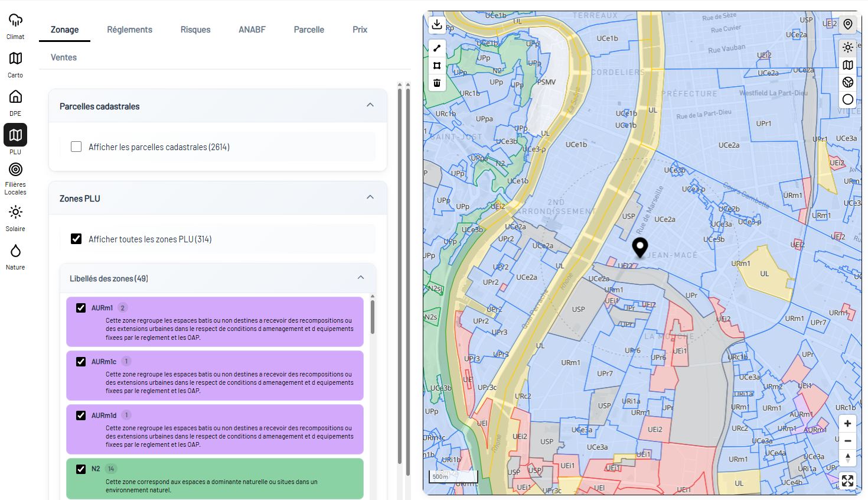Click the green N2 zone card
868x500 pixels.
coord(215,479)
